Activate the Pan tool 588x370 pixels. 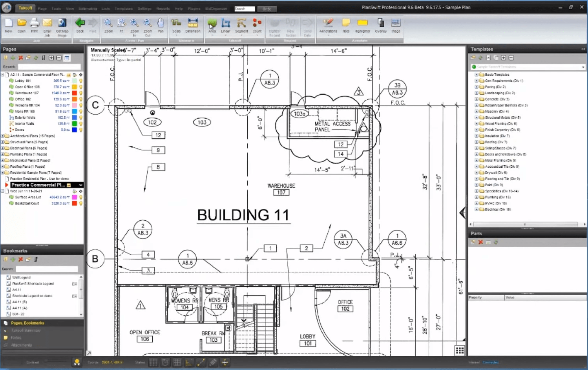point(161,26)
